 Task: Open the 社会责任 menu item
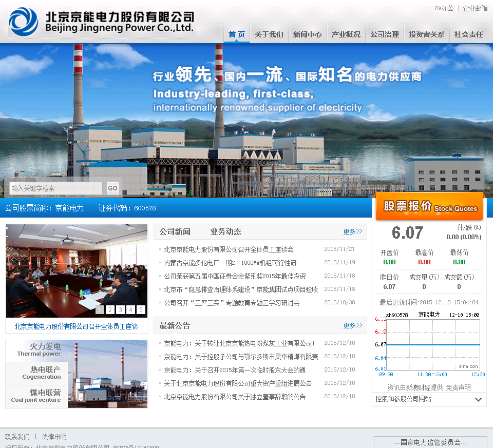469,34
